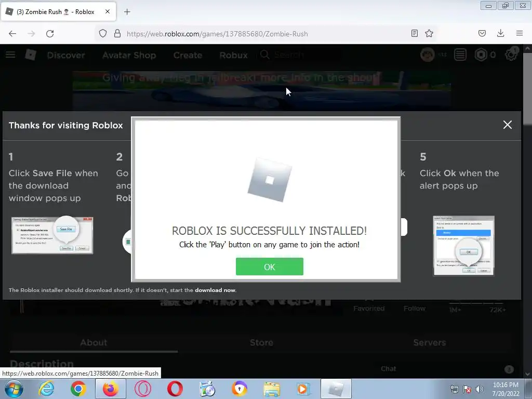Viewport: 532px width, 399px height.
Task: Click the Roblox taskbar item
Action: 336,389
